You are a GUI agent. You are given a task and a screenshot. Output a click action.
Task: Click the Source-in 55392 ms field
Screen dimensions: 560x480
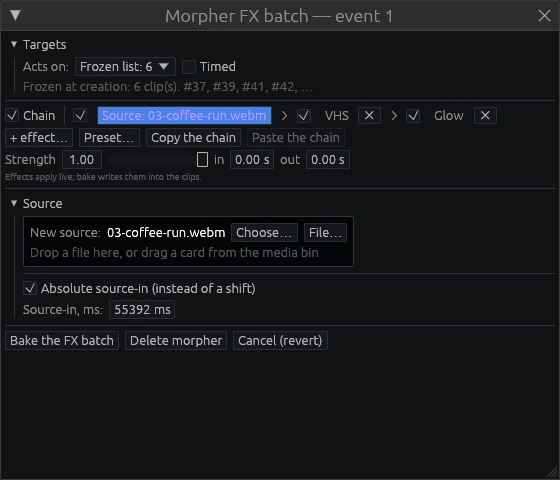coord(142,309)
